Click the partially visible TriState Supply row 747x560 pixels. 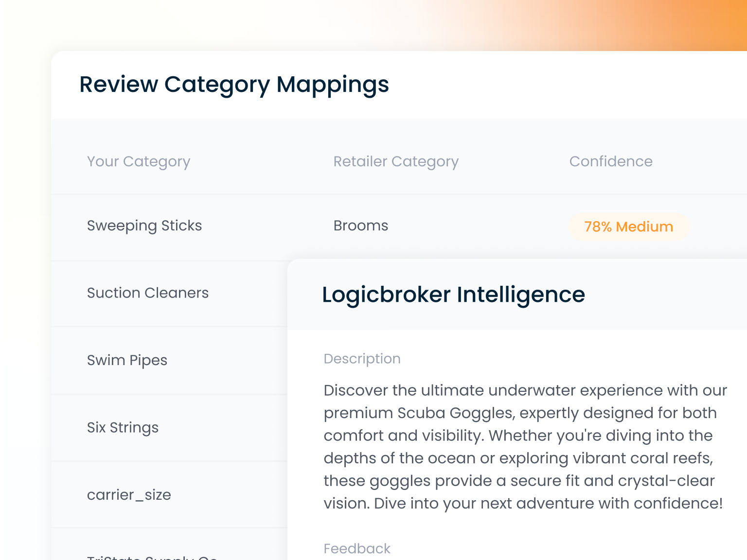[x=152, y=557]
